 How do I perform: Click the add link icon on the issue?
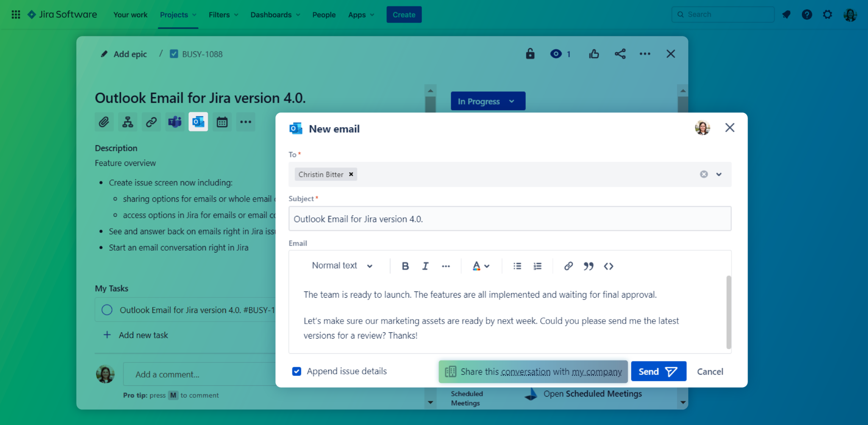click(x=151, y=122)
